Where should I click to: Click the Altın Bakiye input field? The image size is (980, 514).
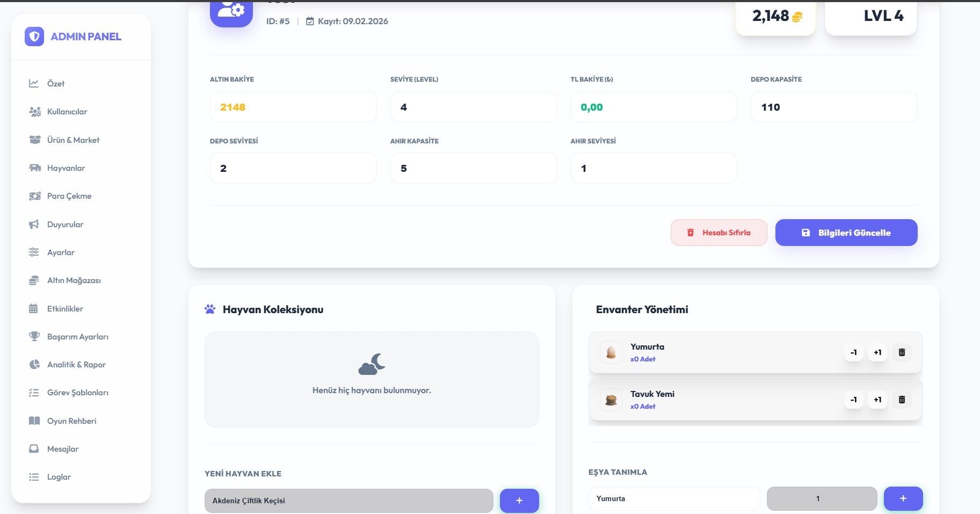click(x=293, y=107)
